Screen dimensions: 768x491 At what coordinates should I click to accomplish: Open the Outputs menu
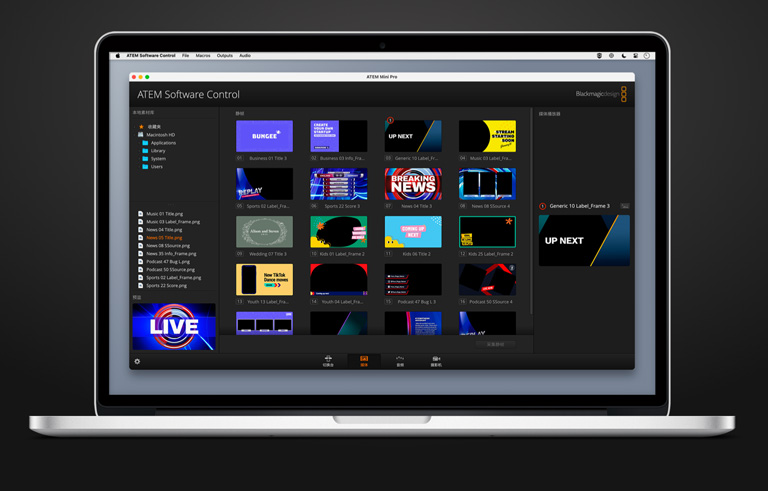225,56
